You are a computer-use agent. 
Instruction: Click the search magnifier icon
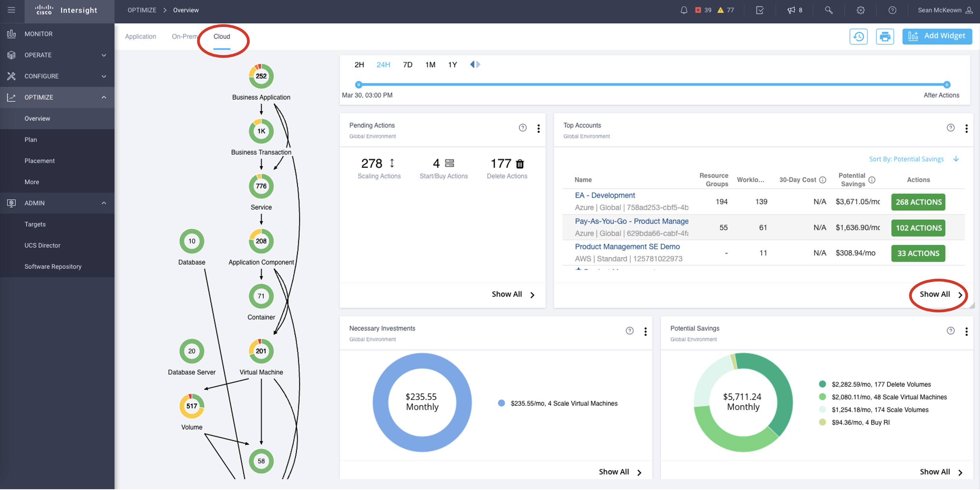829,10
